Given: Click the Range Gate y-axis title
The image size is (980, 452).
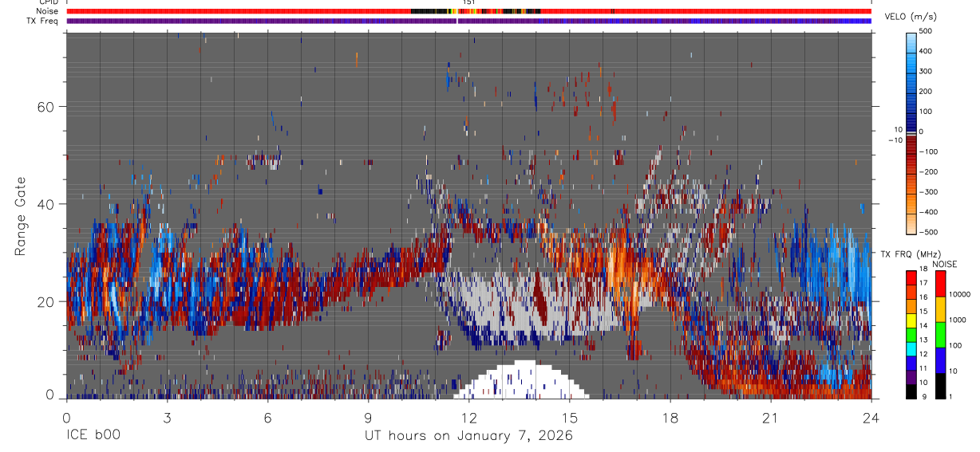Looking at the screenshot, I should [x=19, y=216].
